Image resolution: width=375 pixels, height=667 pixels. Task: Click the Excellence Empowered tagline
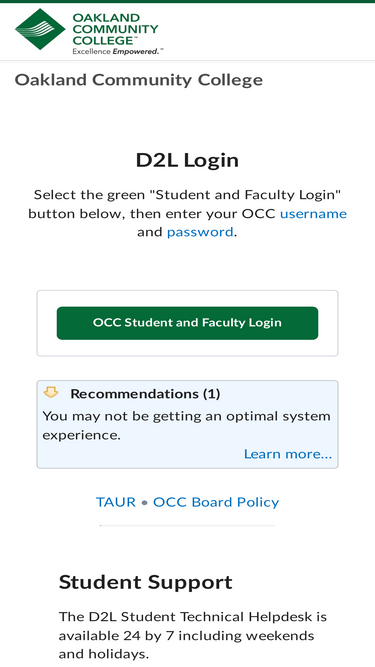[x=118, y=51]
